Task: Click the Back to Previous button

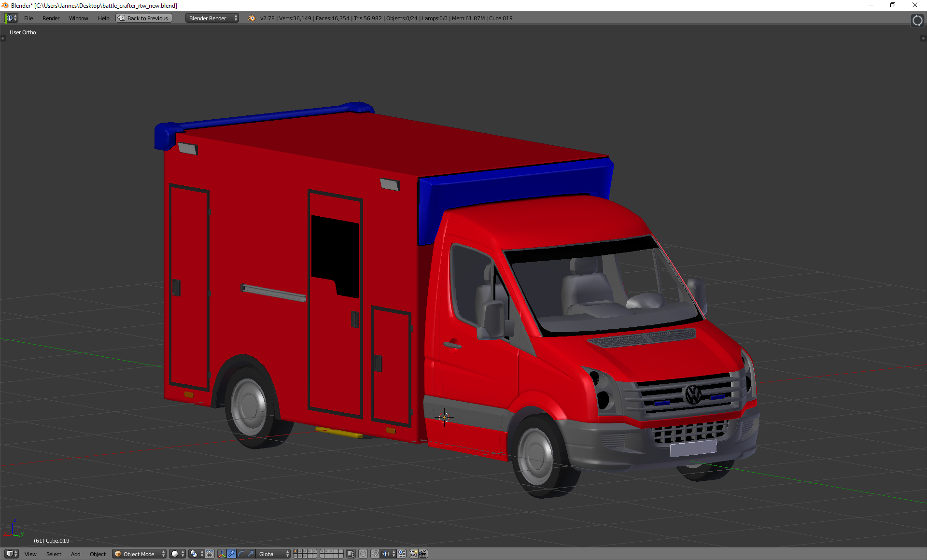Action: click(x=144, y=18)
